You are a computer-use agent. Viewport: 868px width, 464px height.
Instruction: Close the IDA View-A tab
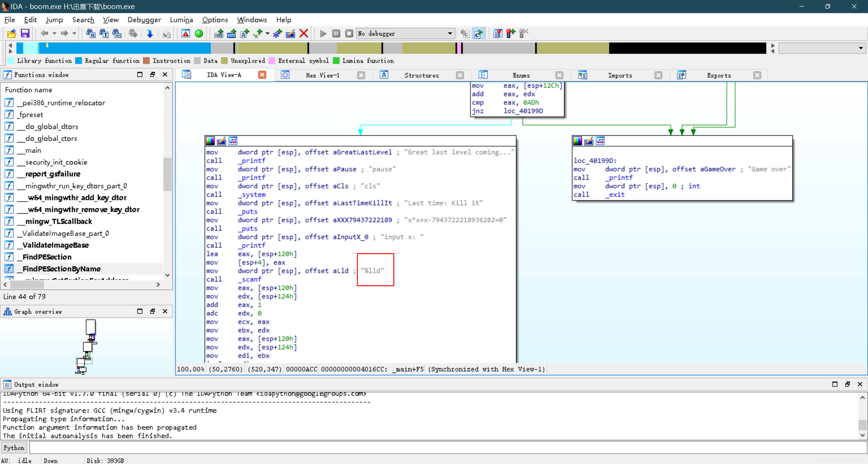[x=262, y=75]
